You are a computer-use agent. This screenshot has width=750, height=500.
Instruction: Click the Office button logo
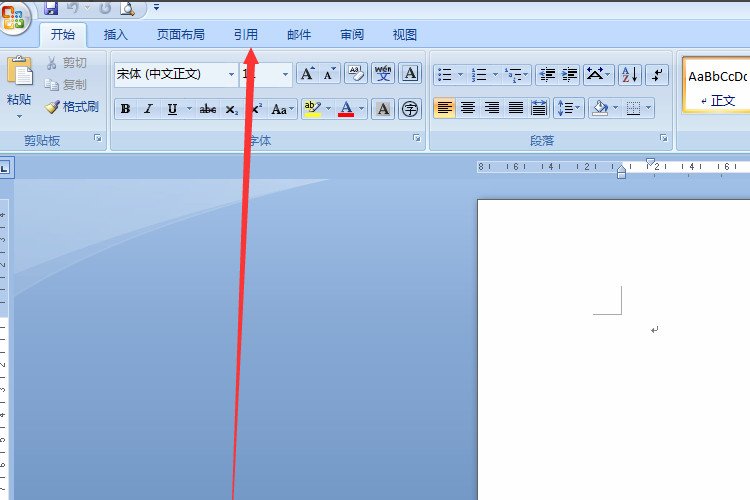(x=13, y=17)
